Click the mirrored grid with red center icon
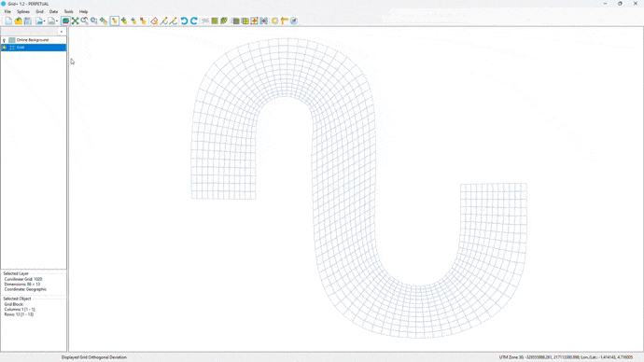 (264, 21)
